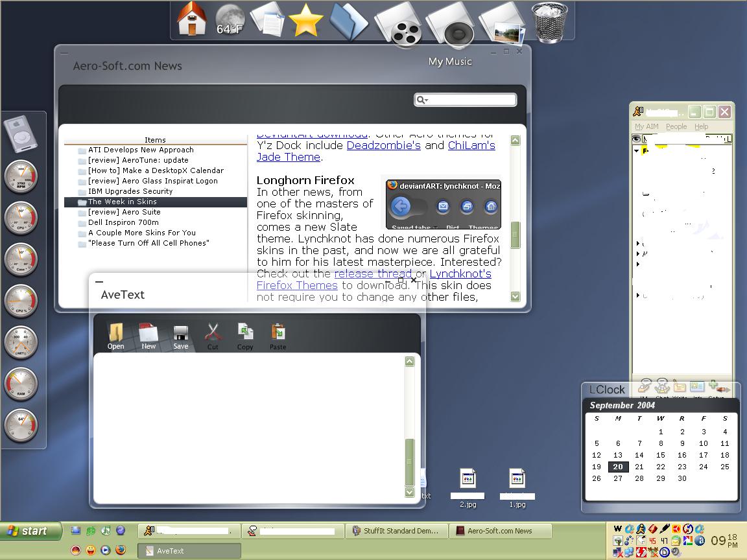Start an IM from AIM's bottom toolbar
This screenshot has width=747, height=560.
pyautogui.click(x=645, y=386)
